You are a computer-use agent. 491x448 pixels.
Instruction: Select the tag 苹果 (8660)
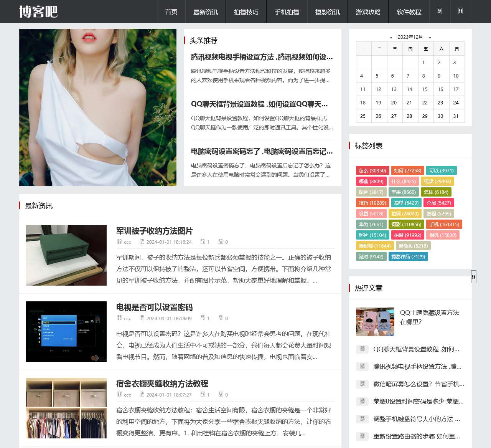pos(404,192)
